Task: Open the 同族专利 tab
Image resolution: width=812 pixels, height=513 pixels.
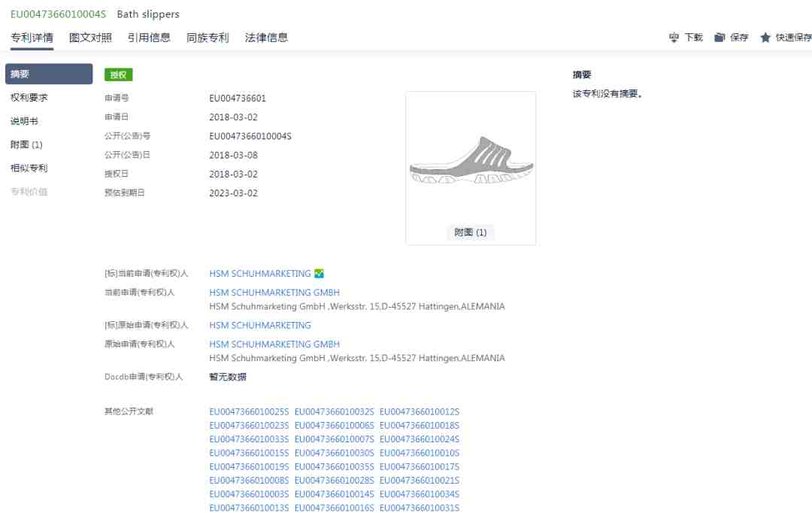Action: 208,38
